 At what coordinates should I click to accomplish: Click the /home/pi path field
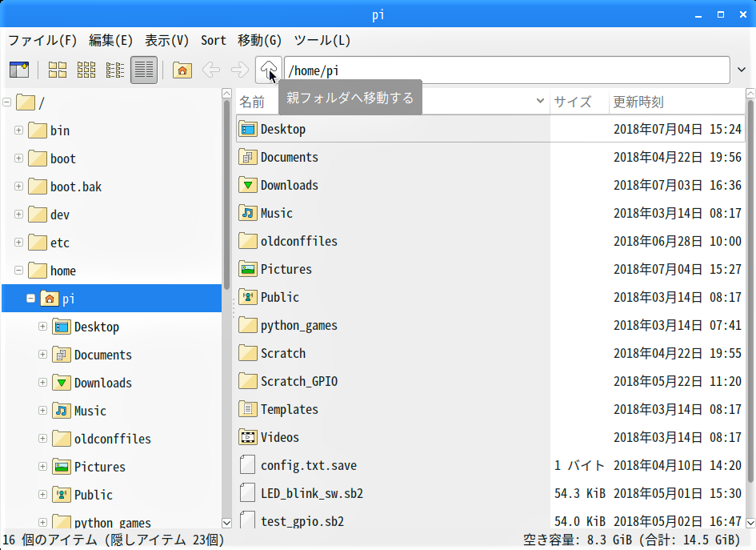(506, 70)
